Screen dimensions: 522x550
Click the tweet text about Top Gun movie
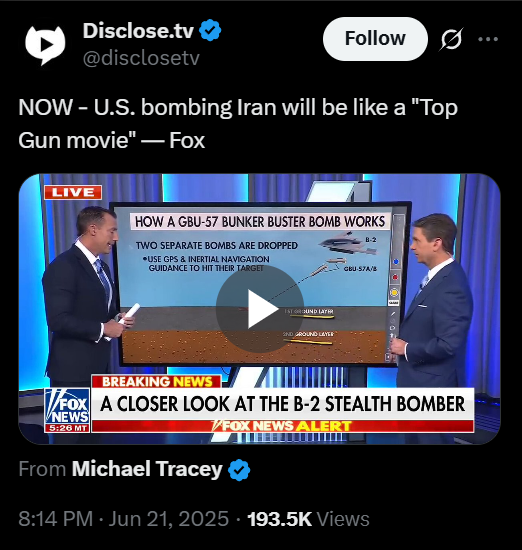238,123
